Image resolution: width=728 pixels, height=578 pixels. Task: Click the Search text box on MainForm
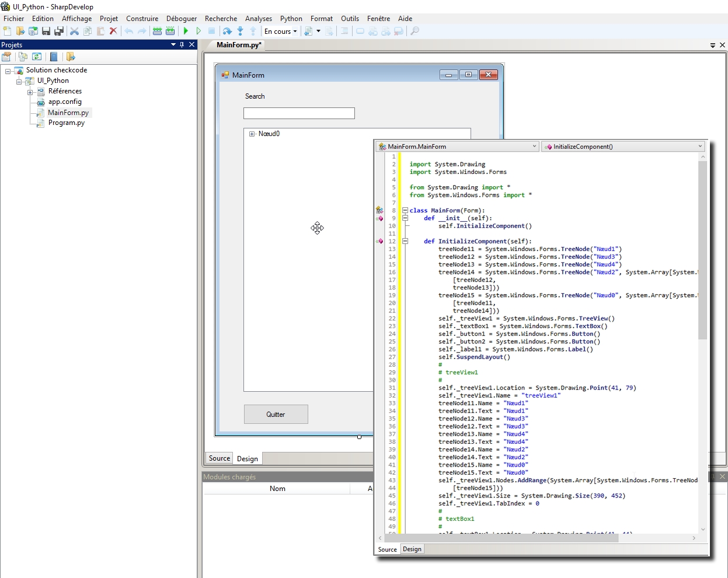299,113
